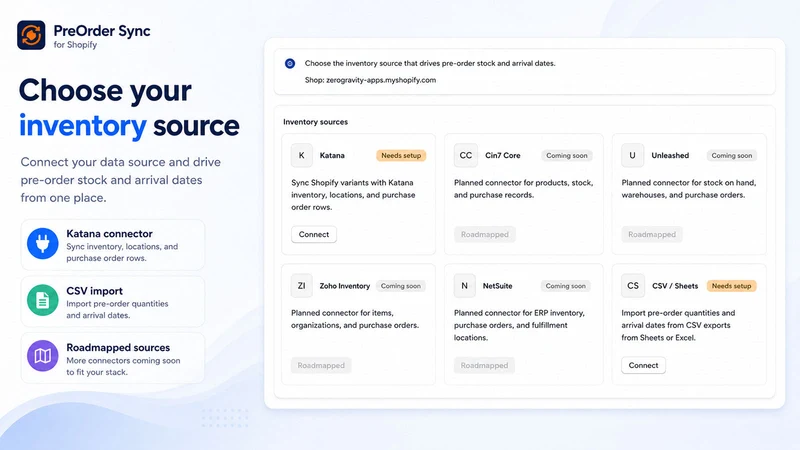The height and width of the screenshot is (450, 800).
Task: Click shop URL zerogravity-apps.myshopify.com text
Action: 381,80
